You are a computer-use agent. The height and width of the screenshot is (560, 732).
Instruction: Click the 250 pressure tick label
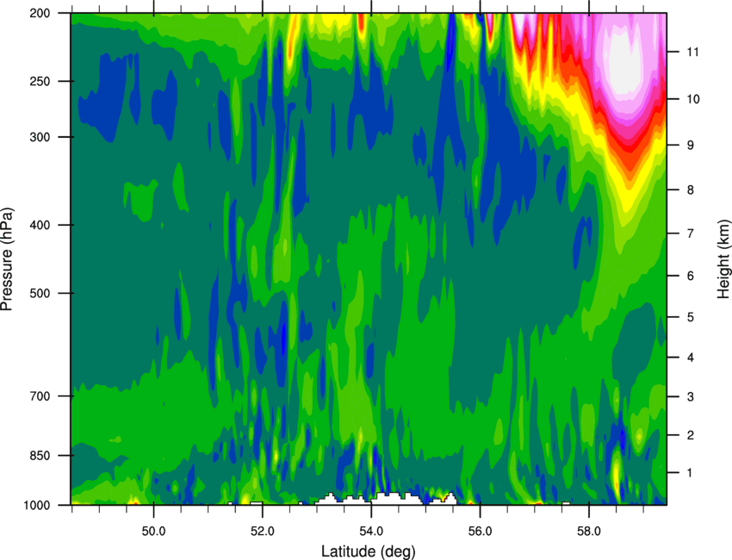(40, 81)
